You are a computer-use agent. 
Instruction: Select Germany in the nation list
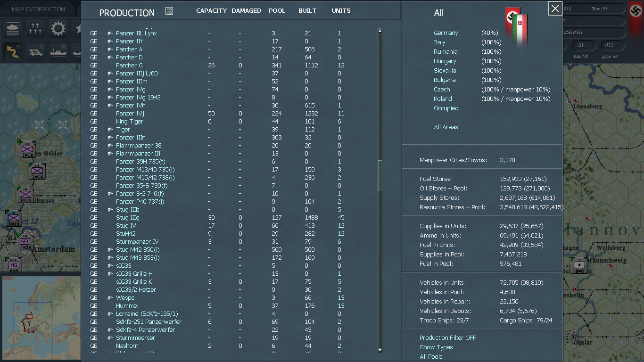click(x=446, y=33)
